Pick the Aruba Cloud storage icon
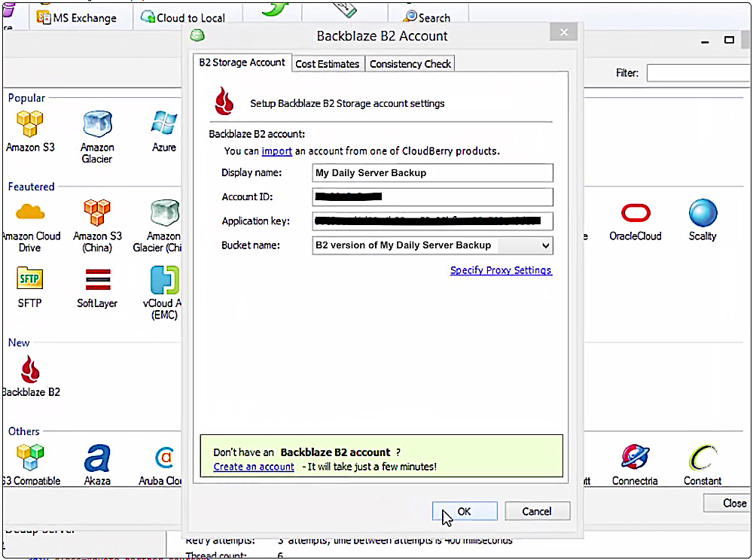Image resolution: width=753 pixels, height=560 pixels. click(x=164, y=458)
